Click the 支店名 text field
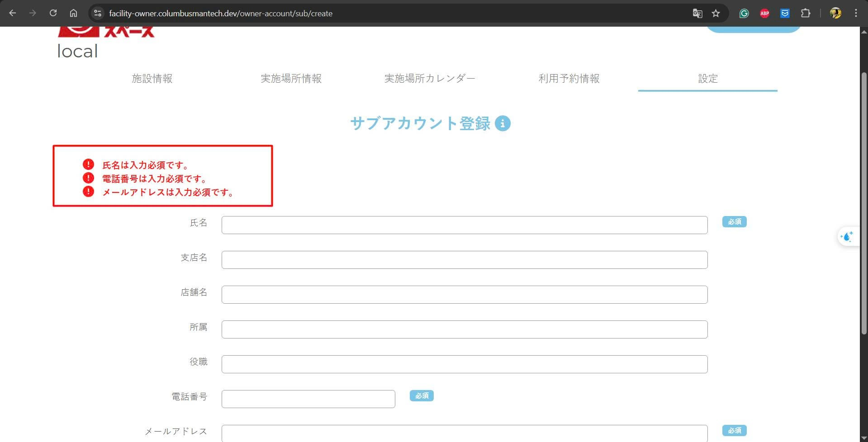The width and height of the screenshot is (868, 442). pyautogui.click(x=464, y=260)
